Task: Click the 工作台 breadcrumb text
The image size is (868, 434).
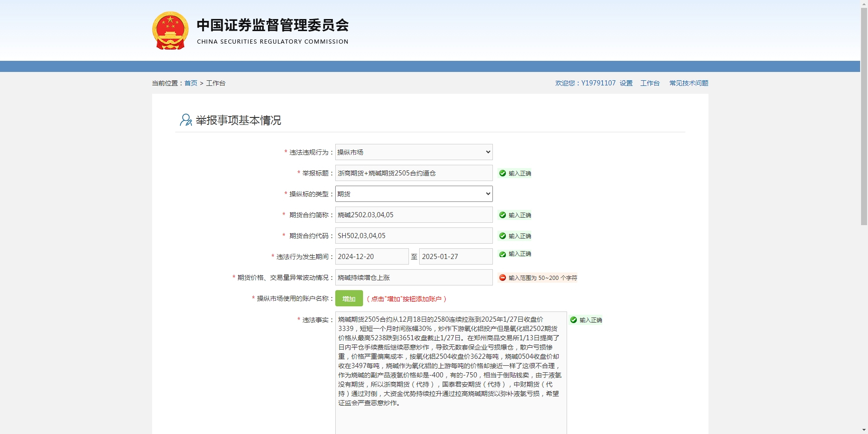Action: click(216, 83)
